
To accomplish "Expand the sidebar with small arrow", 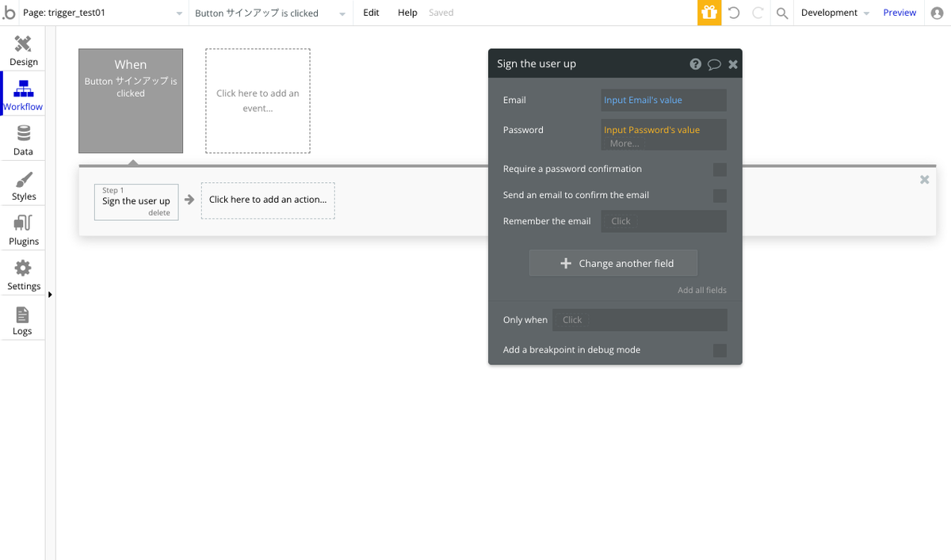I will point(50,295).
